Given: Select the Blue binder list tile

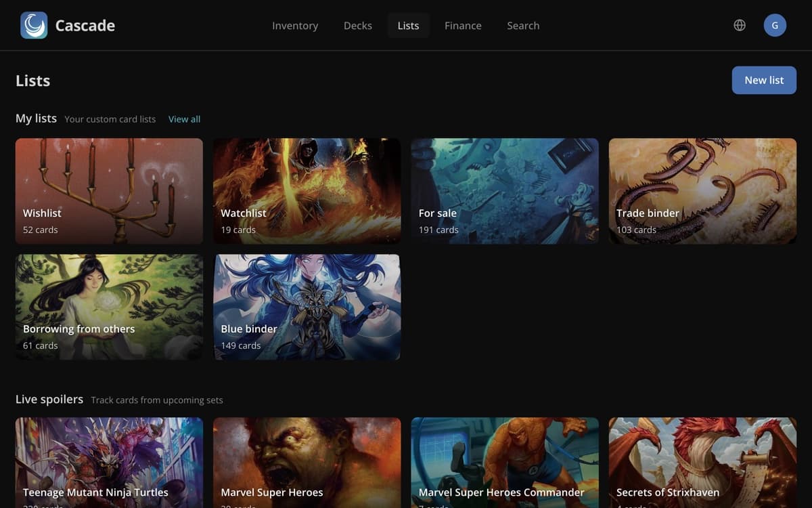Looking at the screenshot, I should (x=307, y=307).
